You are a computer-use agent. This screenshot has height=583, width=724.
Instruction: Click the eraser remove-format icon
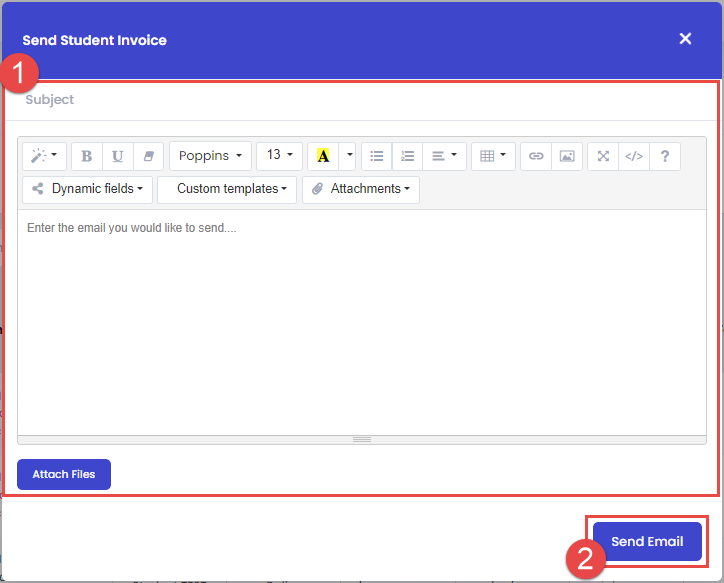click(148, 156)
